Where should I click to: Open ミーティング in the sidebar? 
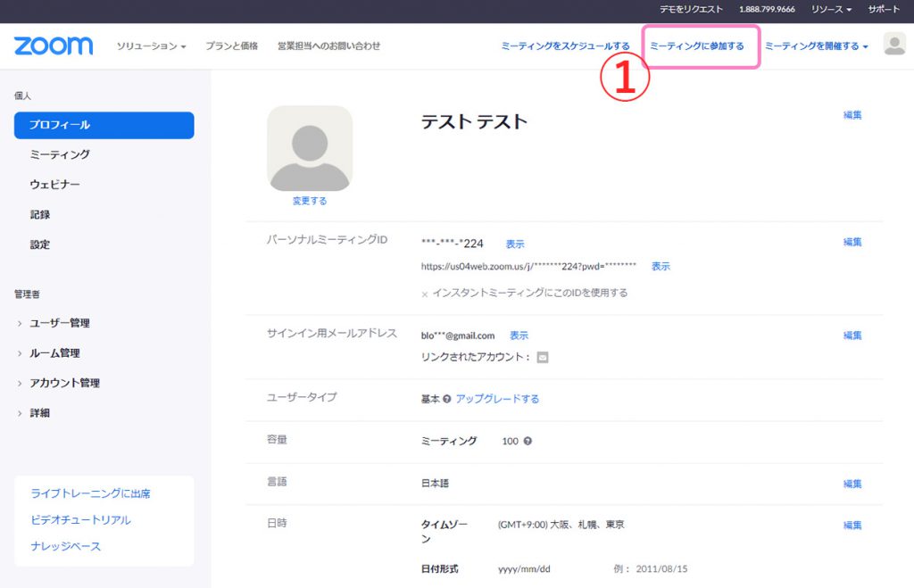[60, 154]
